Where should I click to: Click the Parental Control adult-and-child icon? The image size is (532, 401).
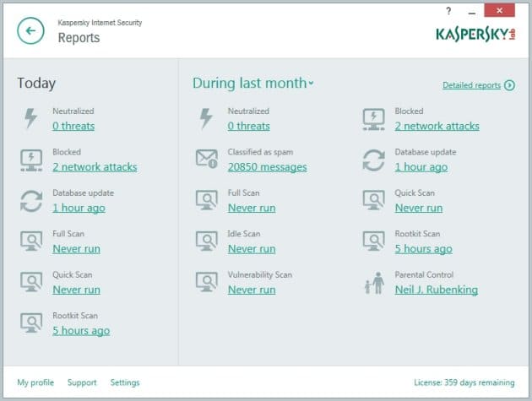(x=374, y=283)
